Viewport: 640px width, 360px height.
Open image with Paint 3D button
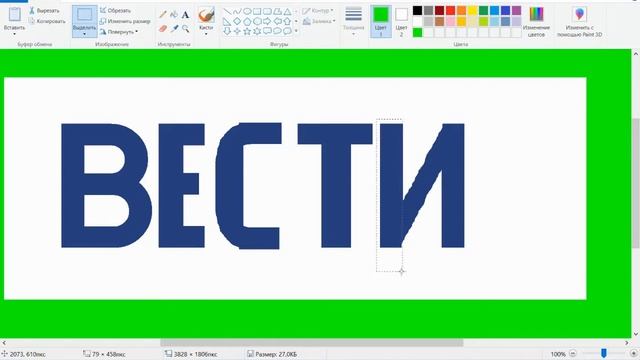(580, 22)
